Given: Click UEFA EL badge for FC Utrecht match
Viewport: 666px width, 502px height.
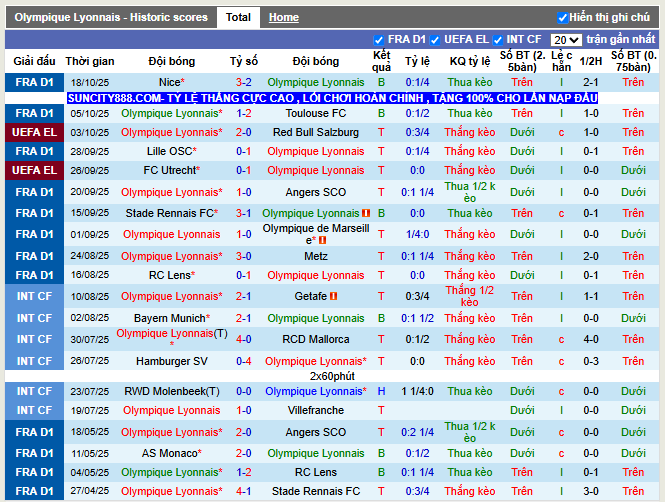Looking at the screenshot, I should (x=34, y=170).
